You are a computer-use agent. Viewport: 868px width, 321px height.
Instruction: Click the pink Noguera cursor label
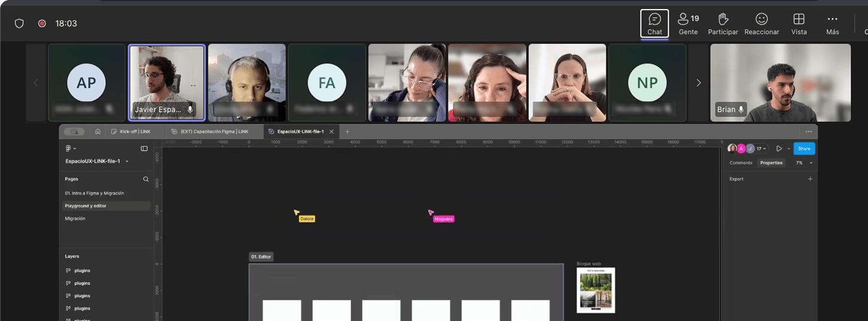pyautogui.click(x=444, y=219)
